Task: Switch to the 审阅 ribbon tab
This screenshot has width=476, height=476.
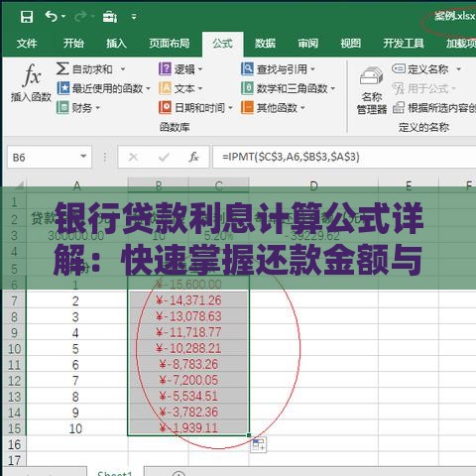Action: coord(308,44)
